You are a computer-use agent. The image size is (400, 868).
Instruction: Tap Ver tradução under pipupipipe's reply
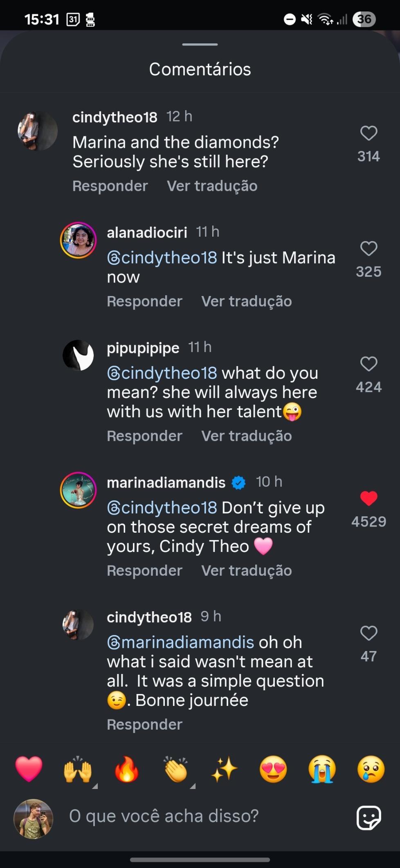click(246, 436)
